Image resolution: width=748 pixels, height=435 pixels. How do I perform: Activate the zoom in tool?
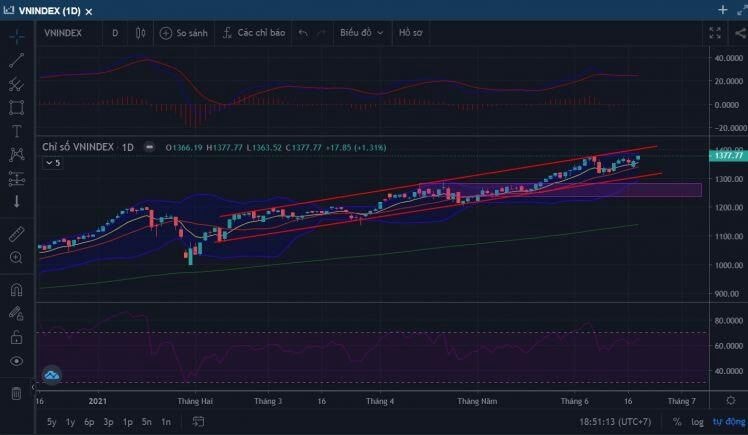point(17,258)
